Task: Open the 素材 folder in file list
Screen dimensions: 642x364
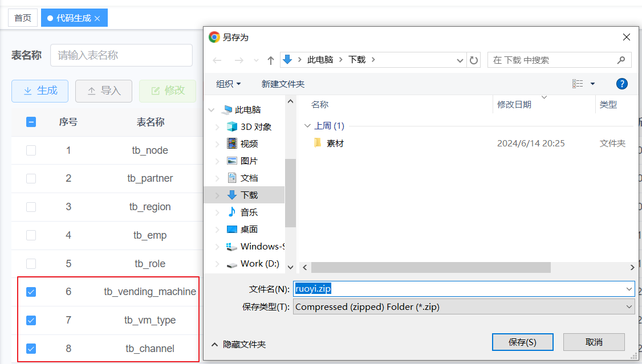Action: (x=335, y=144)
